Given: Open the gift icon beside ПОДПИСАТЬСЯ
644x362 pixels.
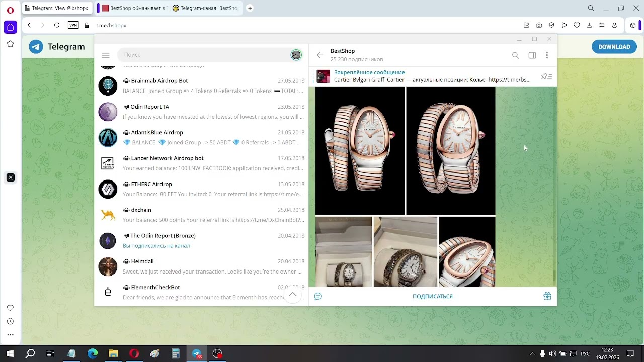Looking at the screenshot, I should click(x=547, y=296).
